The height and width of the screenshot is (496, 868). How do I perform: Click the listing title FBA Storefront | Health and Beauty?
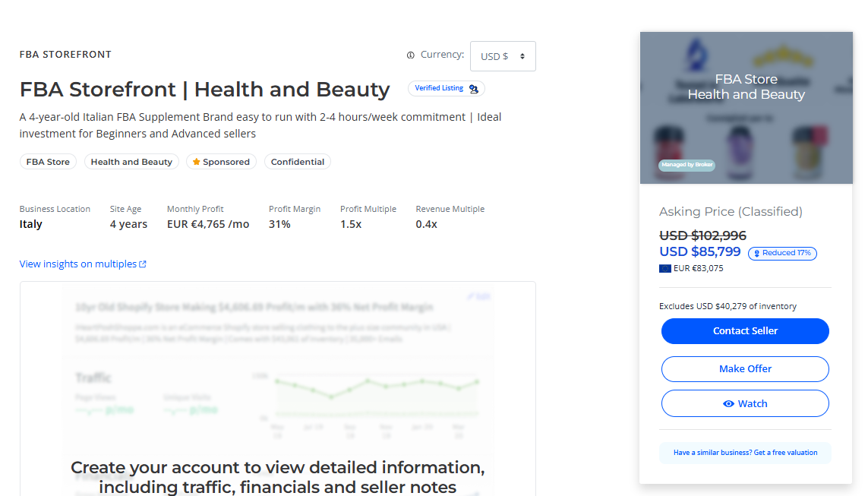click(205, 89)
